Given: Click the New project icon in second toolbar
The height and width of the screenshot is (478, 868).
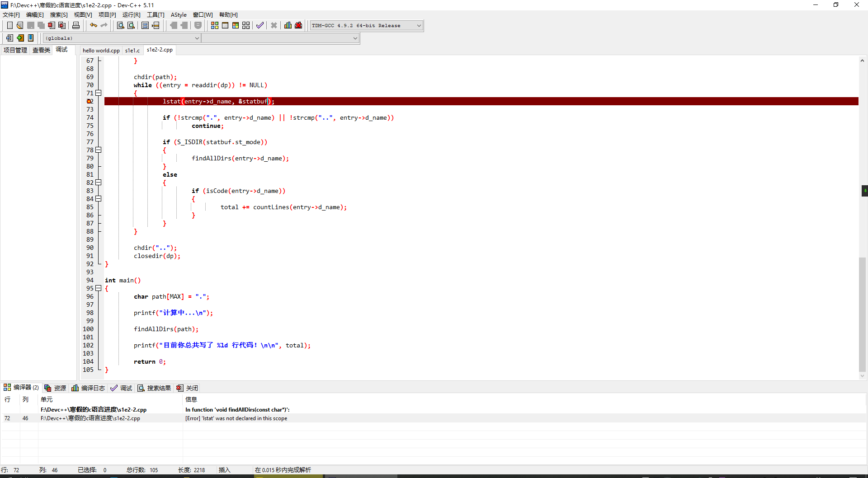Looking at the screenshot, I should (x=9, y=38).
